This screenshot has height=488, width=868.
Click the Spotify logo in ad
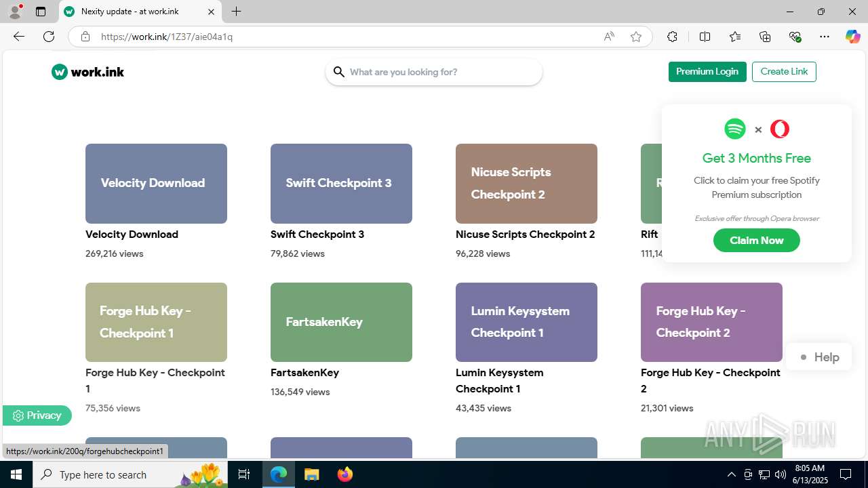[x=735, y=129]
